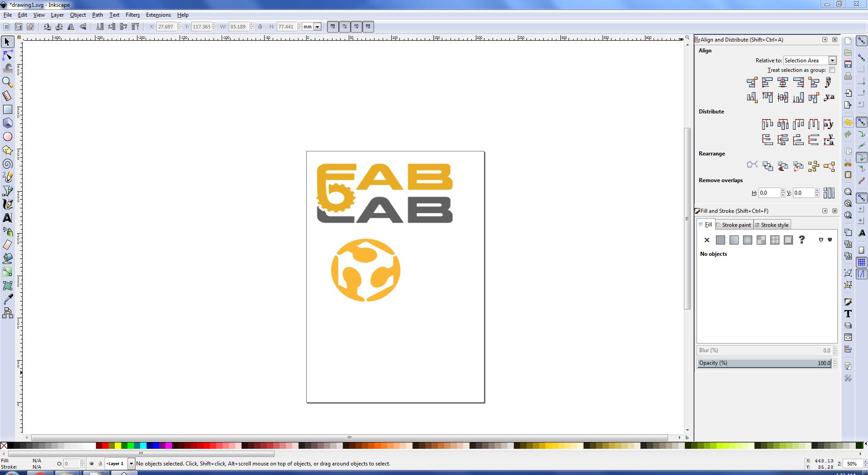Save the document from the commands bar
The width and height of the screenshot is (868, 475).
point(848,65)
